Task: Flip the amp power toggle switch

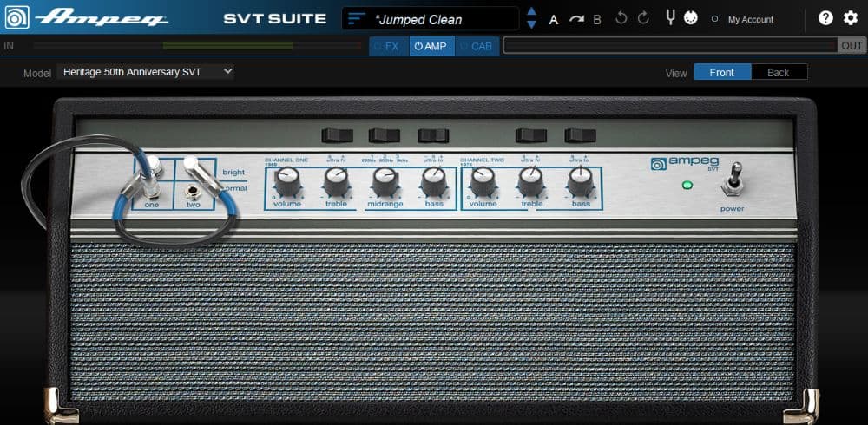Action: click(x=733, y=179)
